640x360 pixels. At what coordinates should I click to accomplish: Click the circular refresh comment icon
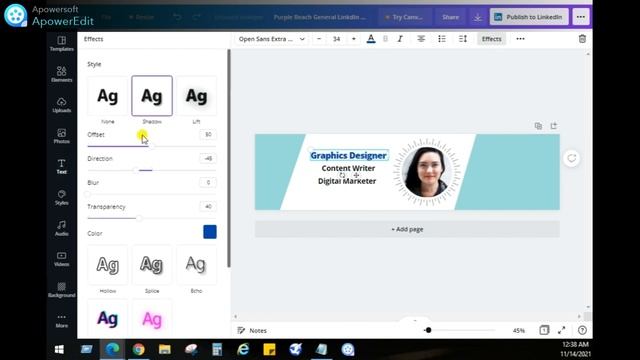click(x=571, y=158)
